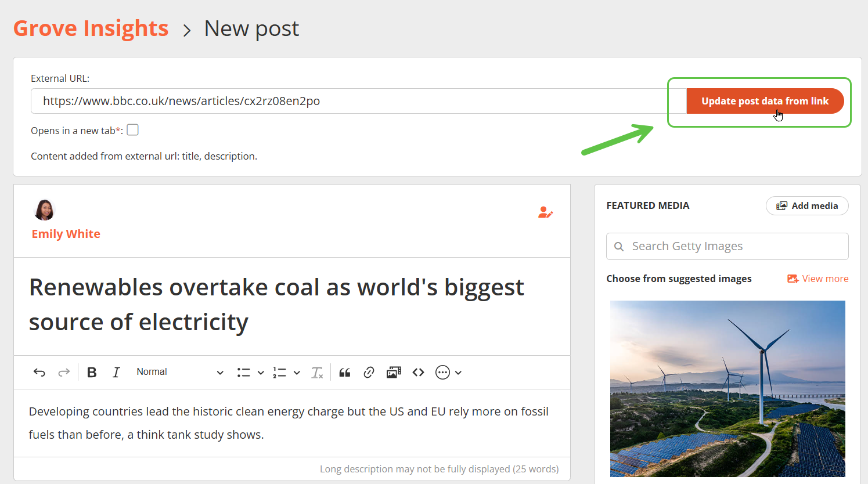Image resolution: width=868 pixels, height=484 pixels.
Task: Redo the last undone edit
Action: tap(64, 373)
